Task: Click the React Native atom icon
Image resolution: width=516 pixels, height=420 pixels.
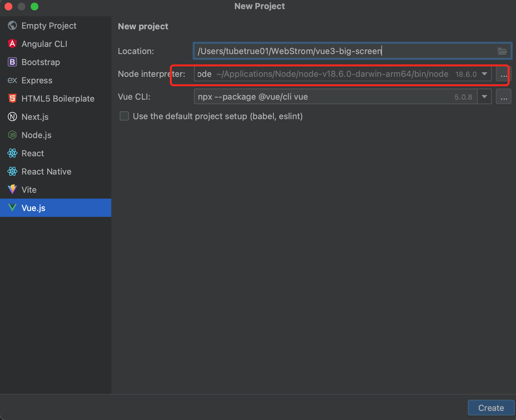Action: (x=12, y=171)
